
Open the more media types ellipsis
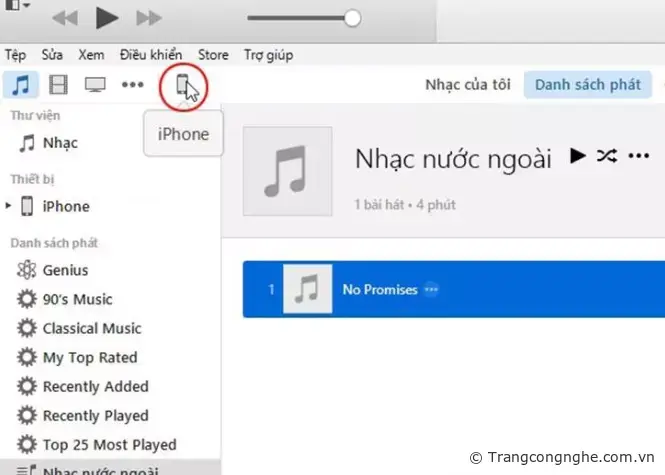point(133,85)
